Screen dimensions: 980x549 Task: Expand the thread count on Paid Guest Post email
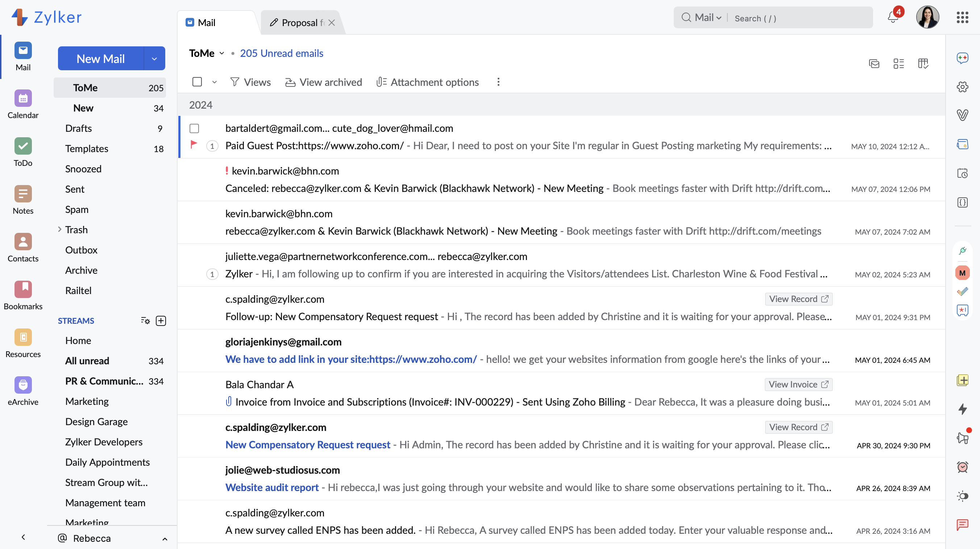click(212, 146)
